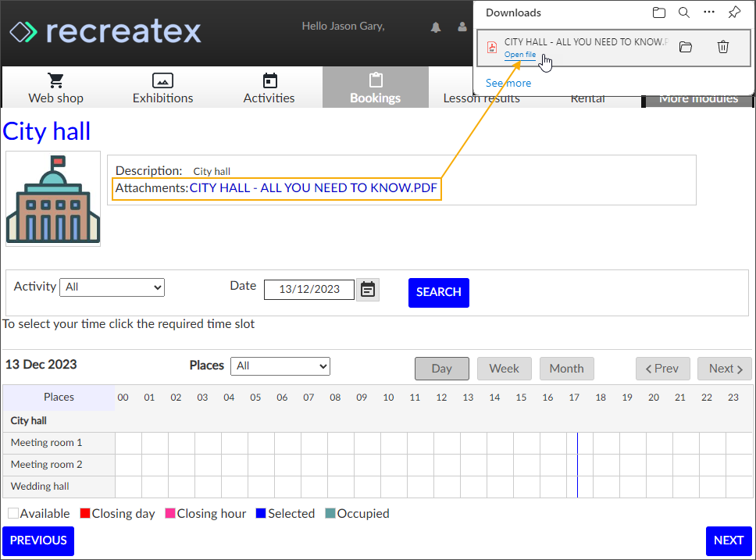Select the Web shop cart icon
This screenshot has height=560, width=756.
pyautogui.click(x=55, y=79)
